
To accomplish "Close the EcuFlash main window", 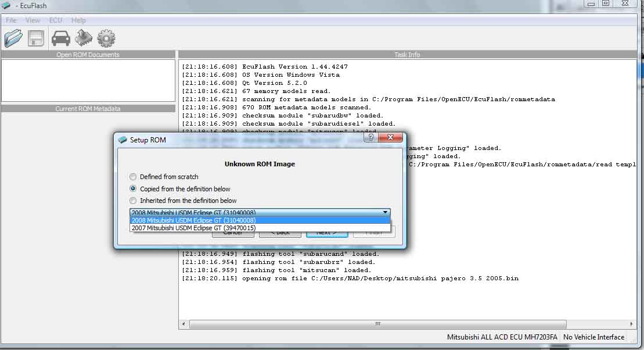I will [x=625, y=3].
